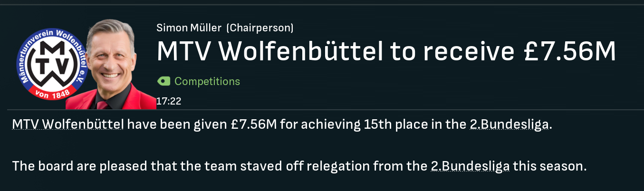Click 'The board are pleased' sentence start
Image resolution: width=644 pixels, height=191 pixels.
(x=67, y=166)
